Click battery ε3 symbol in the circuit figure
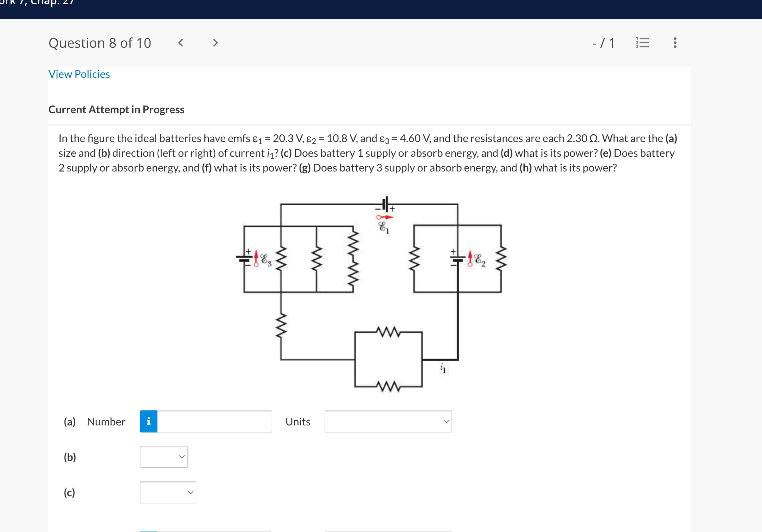The image size is (762, 532). pos(244,259)
